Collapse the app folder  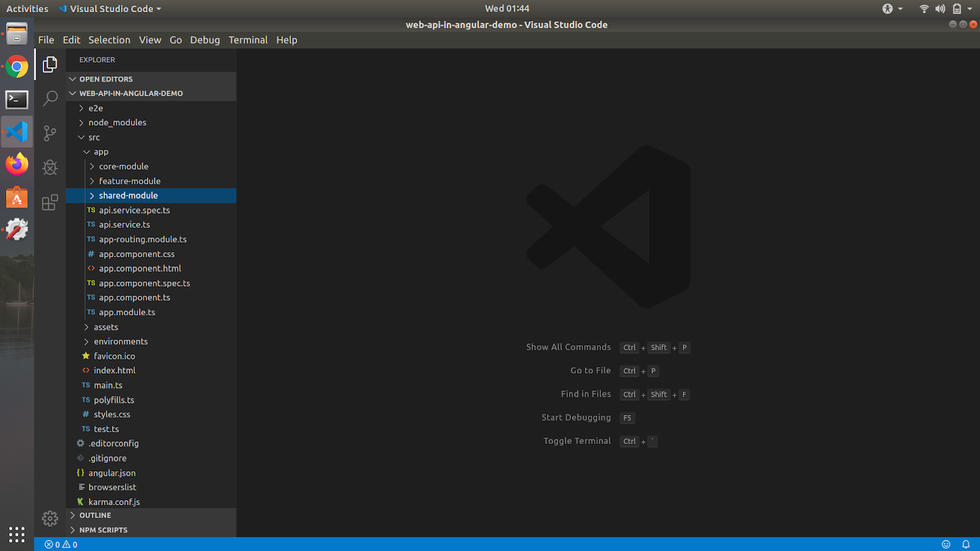(x=151, y=152)
